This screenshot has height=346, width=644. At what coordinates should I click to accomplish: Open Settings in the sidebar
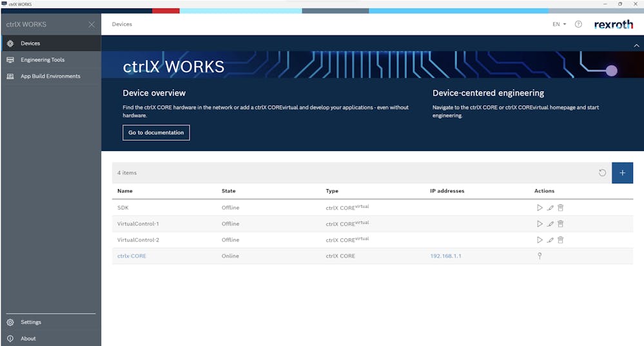(51, 322)
